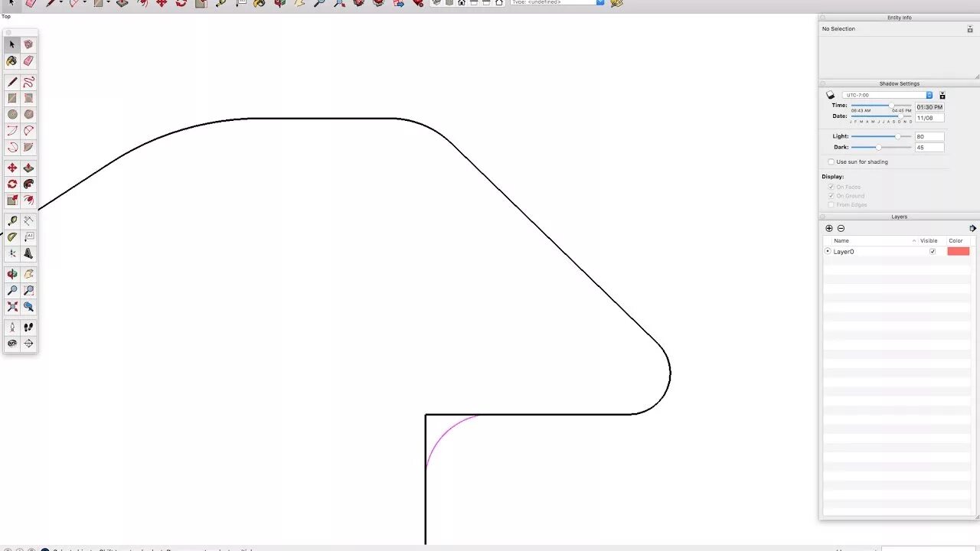The height and width of the screenshot is (551, 980).
Task: Choose the Make Component tool
Action: 28,44
